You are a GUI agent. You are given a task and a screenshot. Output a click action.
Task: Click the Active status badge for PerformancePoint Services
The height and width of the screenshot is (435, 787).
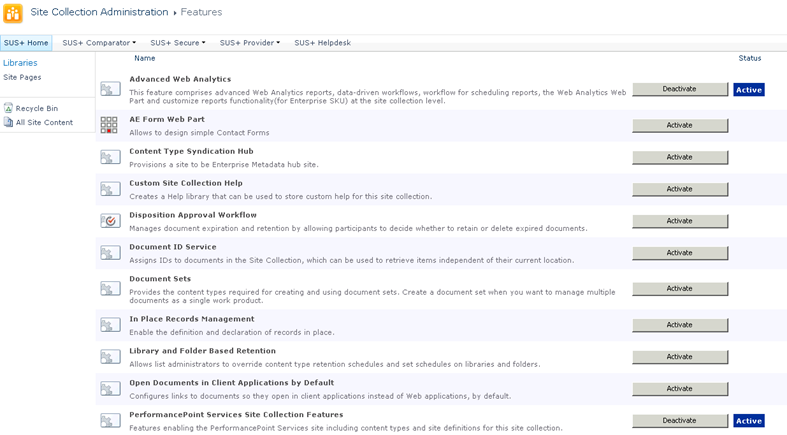[x=749, y=421]
